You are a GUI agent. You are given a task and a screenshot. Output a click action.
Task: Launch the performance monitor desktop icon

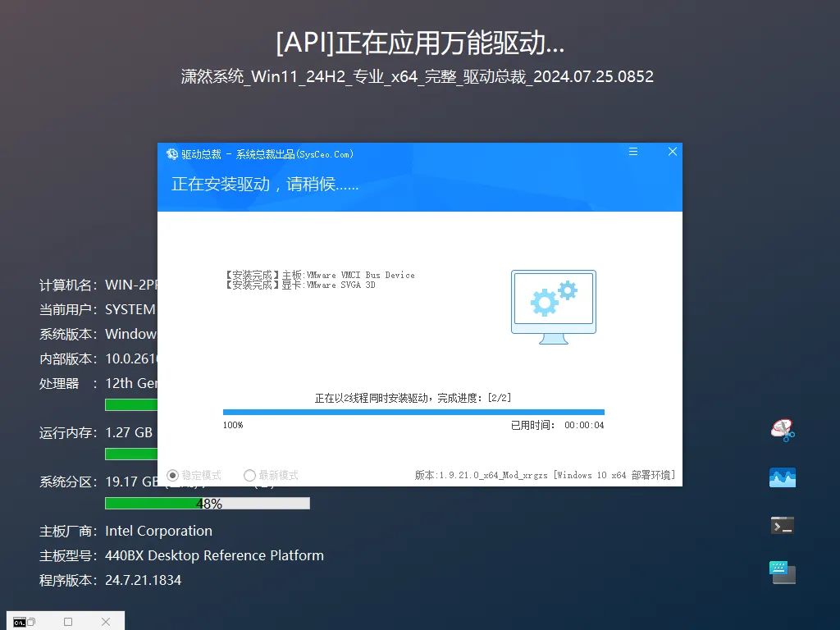[x=782, y=477]
